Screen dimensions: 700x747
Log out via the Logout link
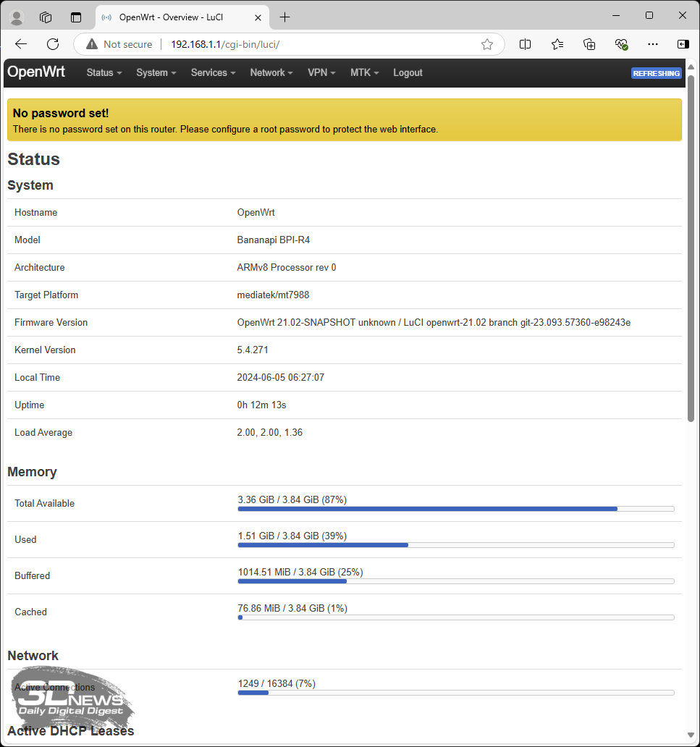tap(408, 73)
